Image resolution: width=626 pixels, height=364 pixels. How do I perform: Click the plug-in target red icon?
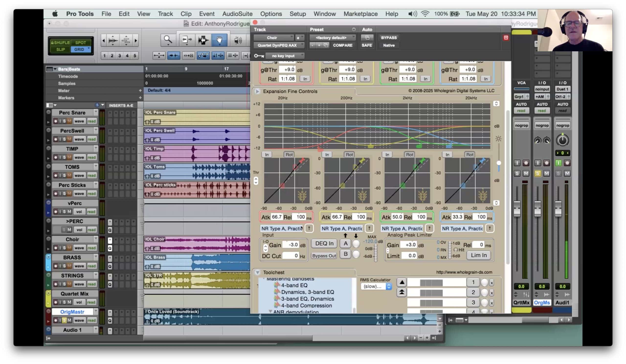[506, 38]
